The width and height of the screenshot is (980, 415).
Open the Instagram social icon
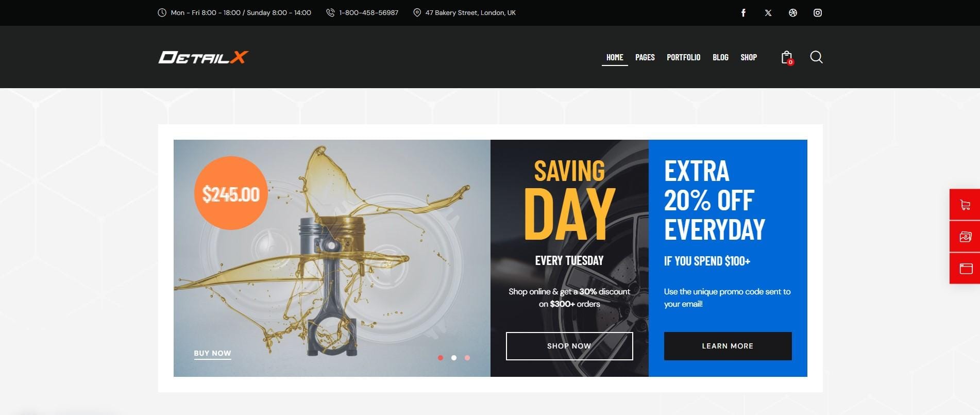pos(818,13)
